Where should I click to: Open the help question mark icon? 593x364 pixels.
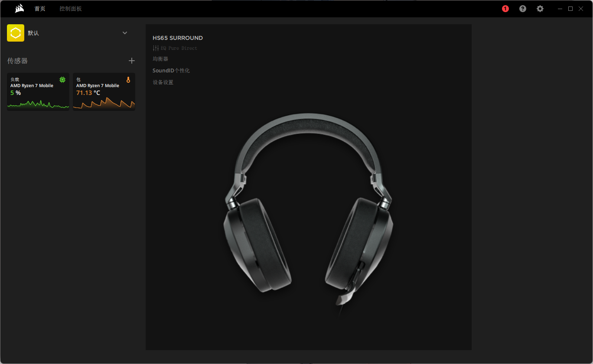point(523,9)
